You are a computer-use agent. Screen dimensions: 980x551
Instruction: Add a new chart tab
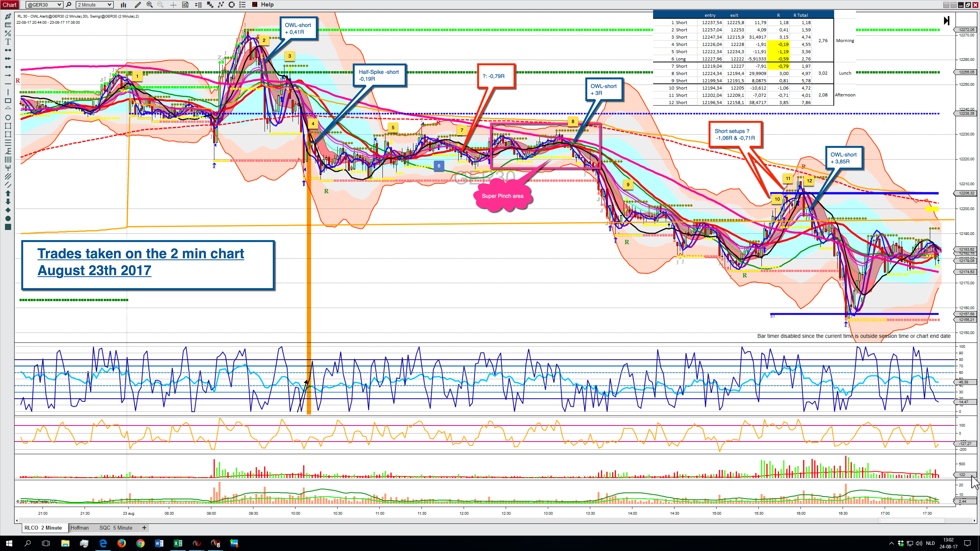click(144, 528)
